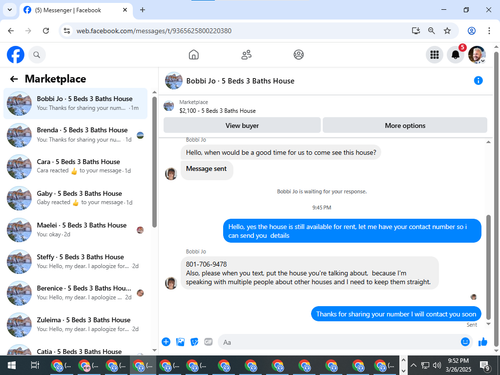Click the site information icon in address bar
Screen dimensions: 500x375
[67, 31]
